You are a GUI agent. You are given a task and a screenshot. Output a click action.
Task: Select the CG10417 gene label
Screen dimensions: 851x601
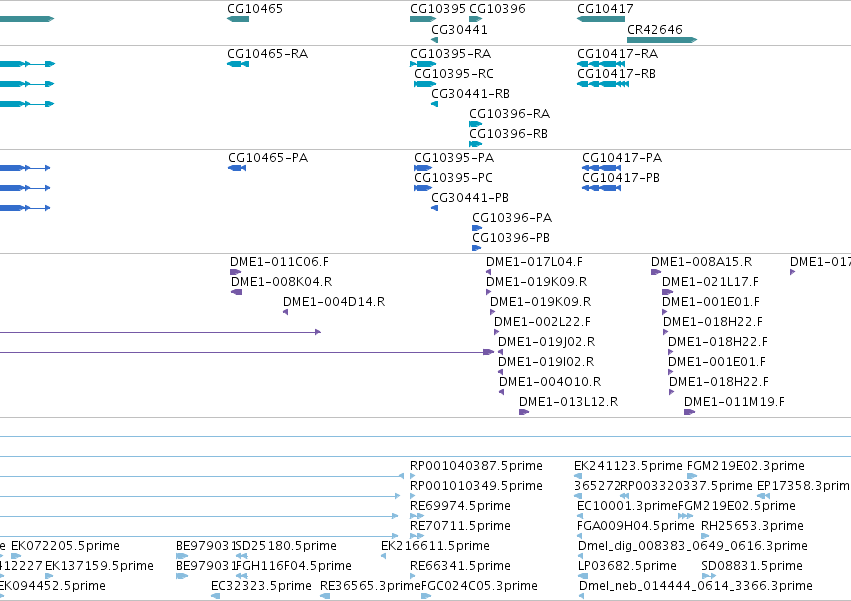click(x=605, y=9)
